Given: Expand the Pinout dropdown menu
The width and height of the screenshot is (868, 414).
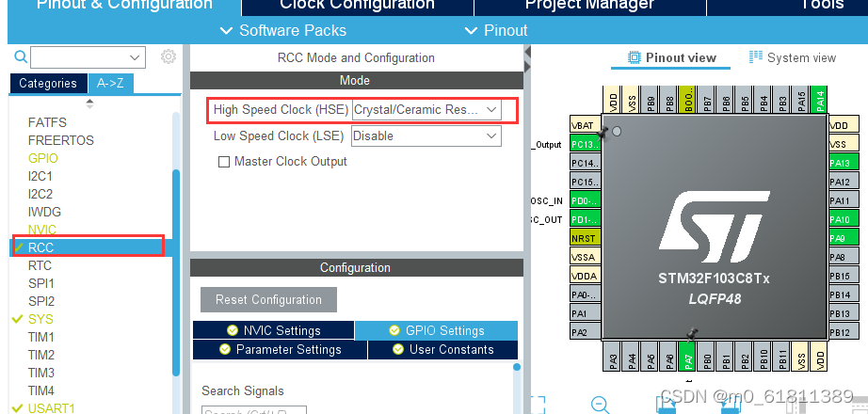Looking at the screenshot, I should [x=496, y=30].
